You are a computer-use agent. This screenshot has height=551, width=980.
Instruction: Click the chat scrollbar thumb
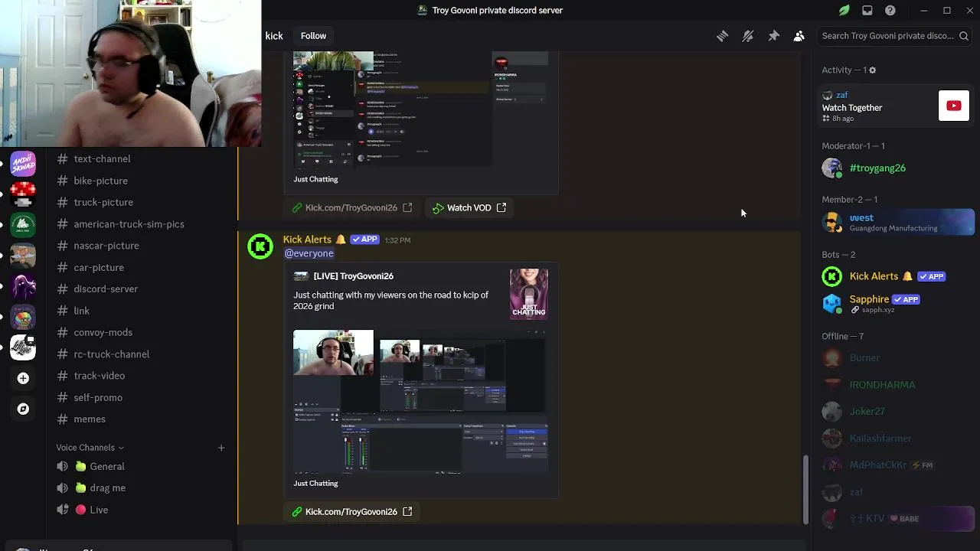(805, 490)
